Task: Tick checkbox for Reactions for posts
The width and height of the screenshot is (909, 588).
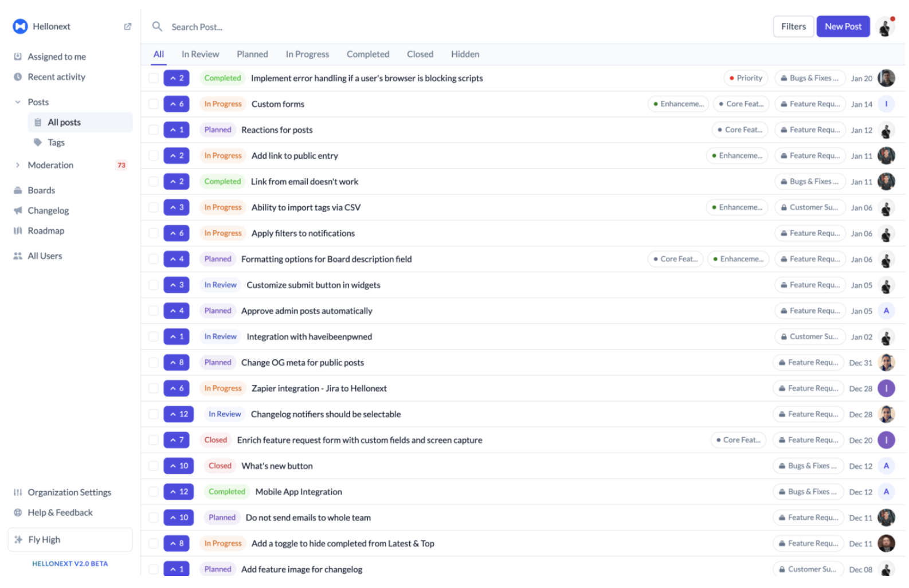Action: [154, 130]
